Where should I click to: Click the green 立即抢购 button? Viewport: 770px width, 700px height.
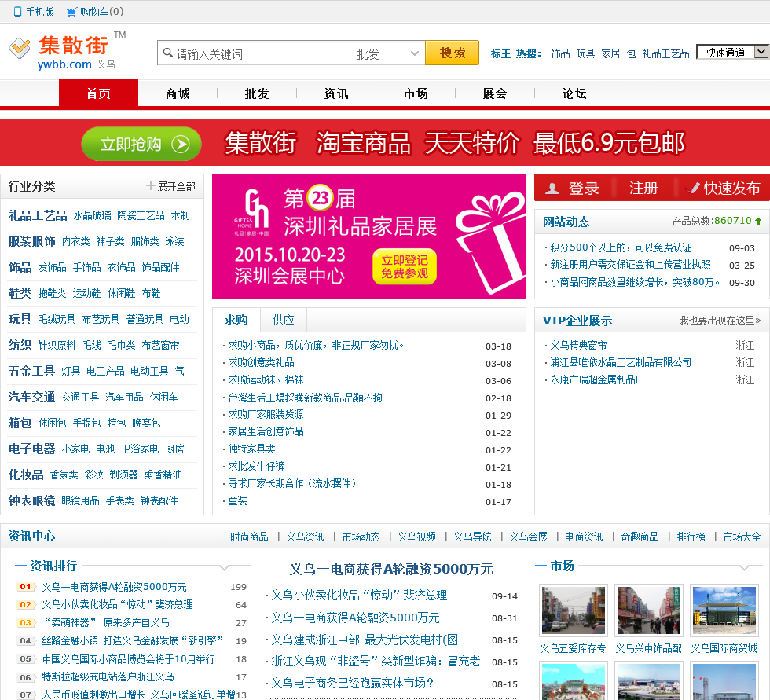pos(141,145)
